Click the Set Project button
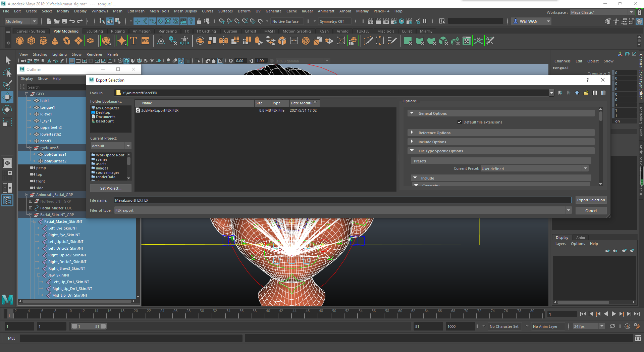Viewport: 644px width, 352px height. 111,188
